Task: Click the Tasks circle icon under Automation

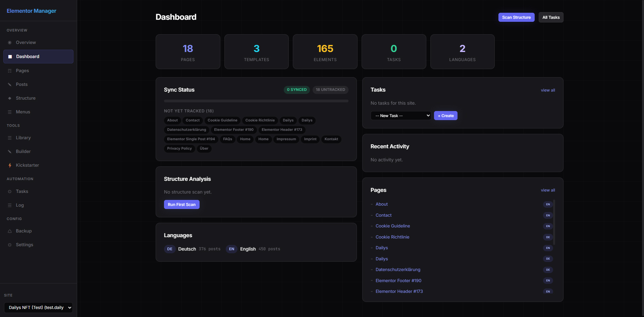Action: tap(10, 192)
